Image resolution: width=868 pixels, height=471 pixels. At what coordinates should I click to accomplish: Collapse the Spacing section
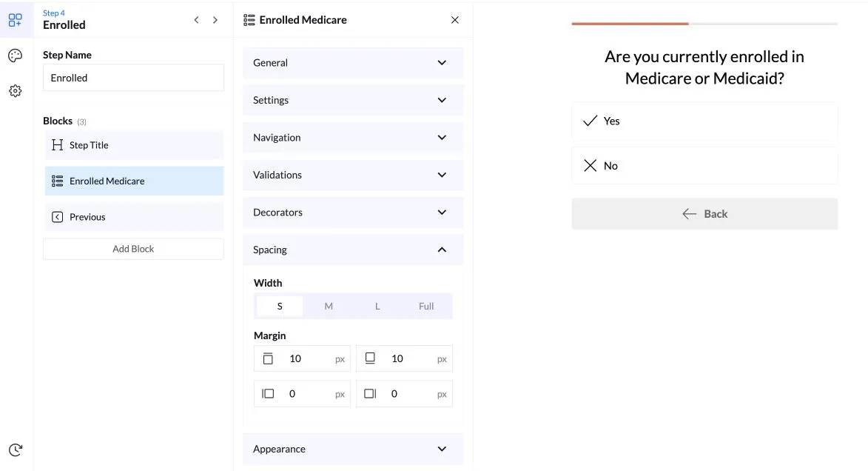point(353,250)
